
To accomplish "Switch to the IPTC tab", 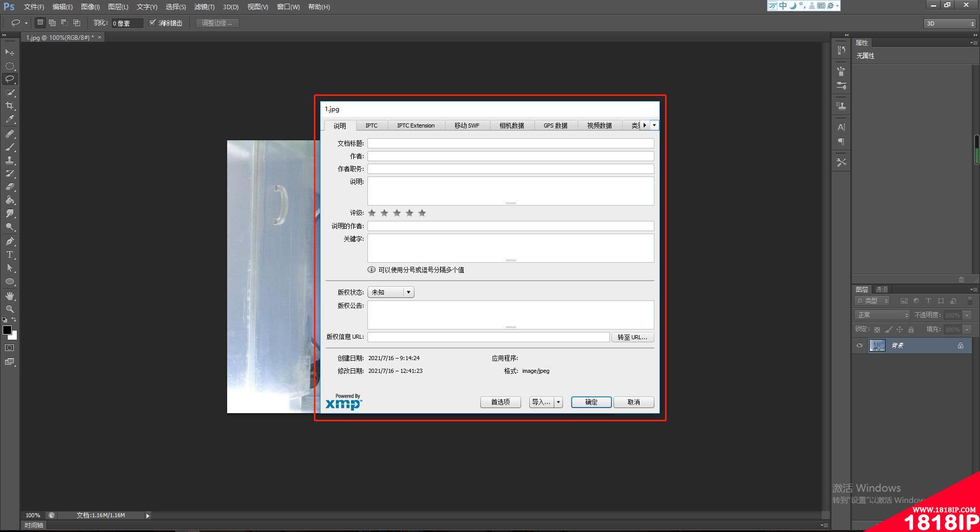I will point(372,125).
